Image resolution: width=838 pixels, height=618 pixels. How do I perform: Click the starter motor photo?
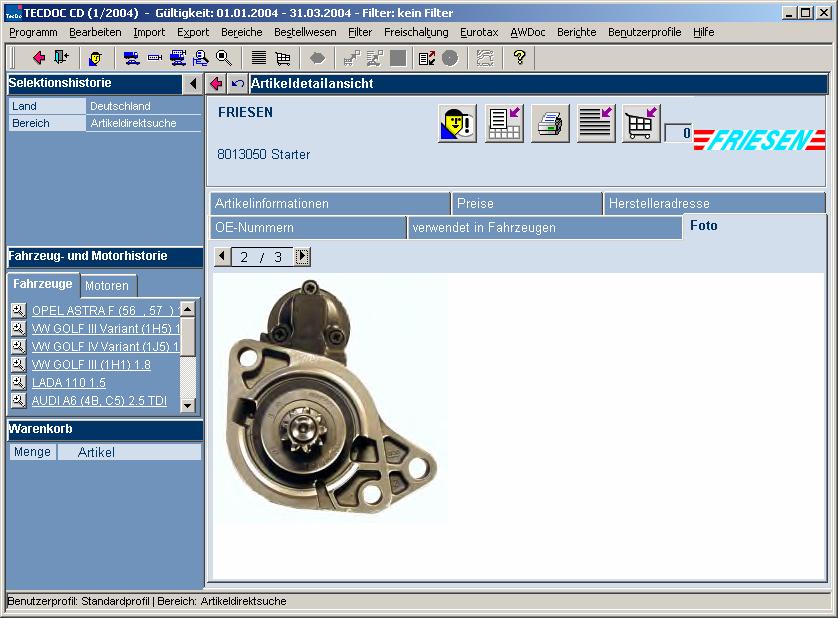click(x=330, y=398)
